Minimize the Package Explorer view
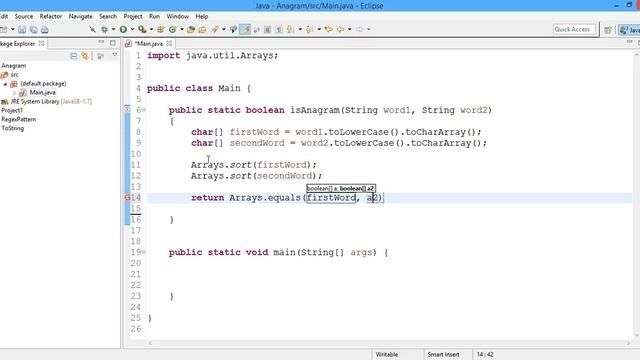The height and width of the screenshot is (360, 640). 101,42
